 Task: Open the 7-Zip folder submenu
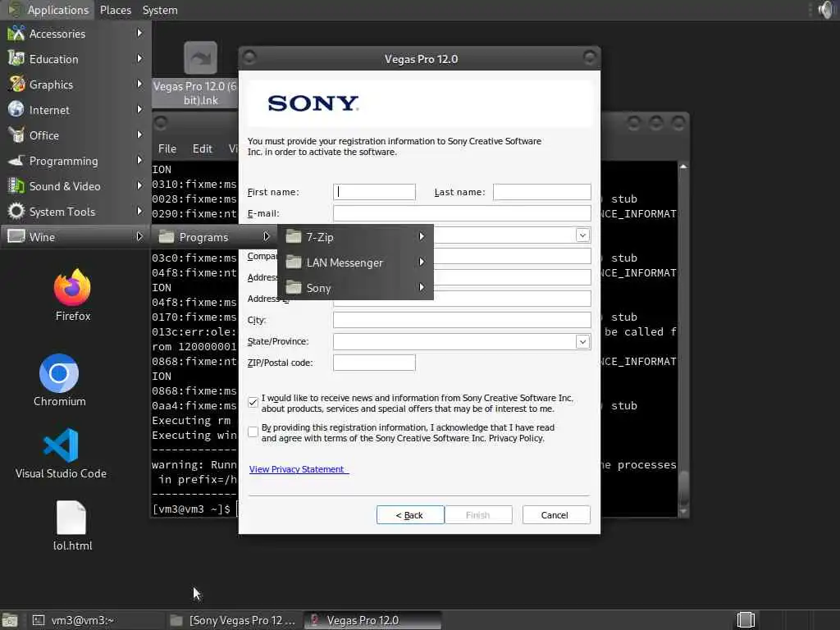[x=355, y=237]
